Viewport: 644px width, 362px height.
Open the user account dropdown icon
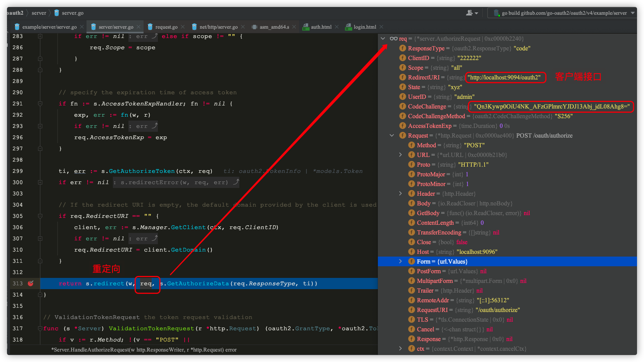pyautogui.click(x=472, y=13)
